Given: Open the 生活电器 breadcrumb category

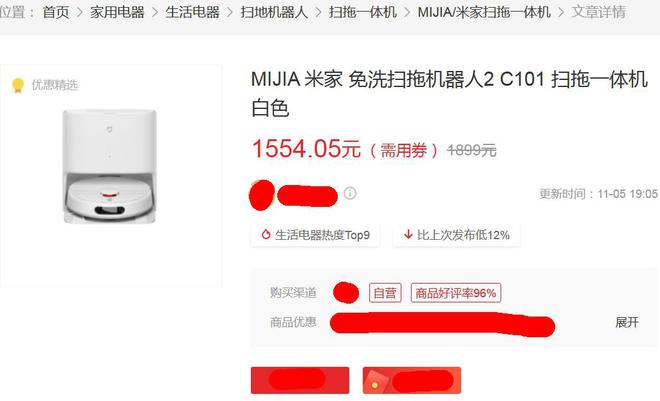Looking at the screenshot, I should (192, 12).
